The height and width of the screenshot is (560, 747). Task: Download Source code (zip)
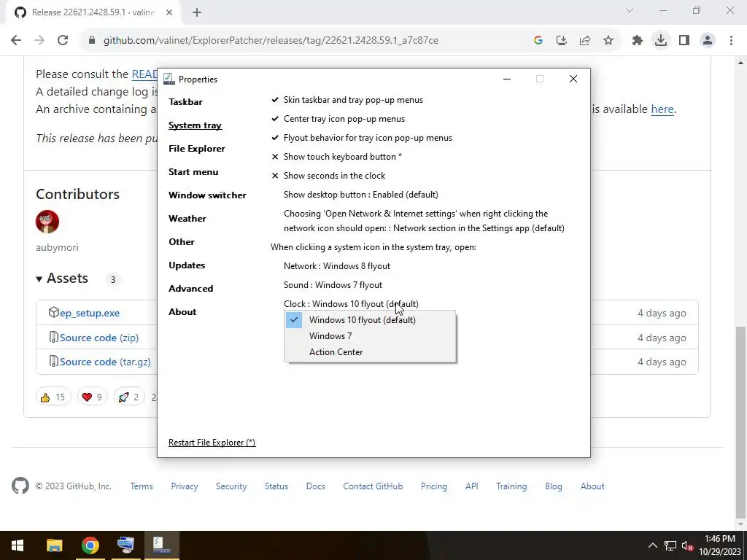(99, 338)
